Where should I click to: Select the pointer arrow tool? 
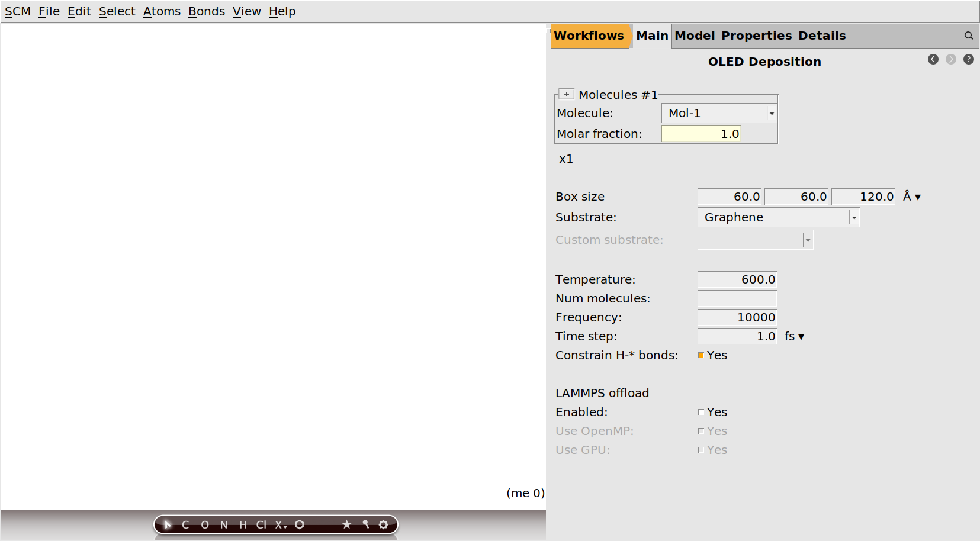coord(168,524)
